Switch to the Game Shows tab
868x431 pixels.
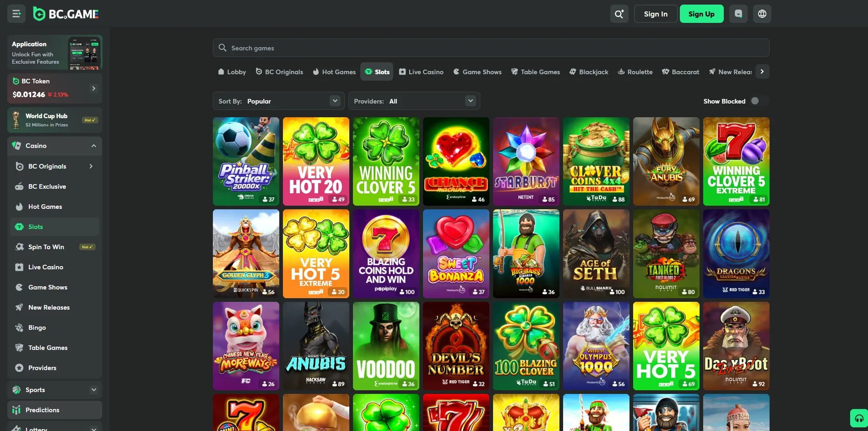(477, 71)
